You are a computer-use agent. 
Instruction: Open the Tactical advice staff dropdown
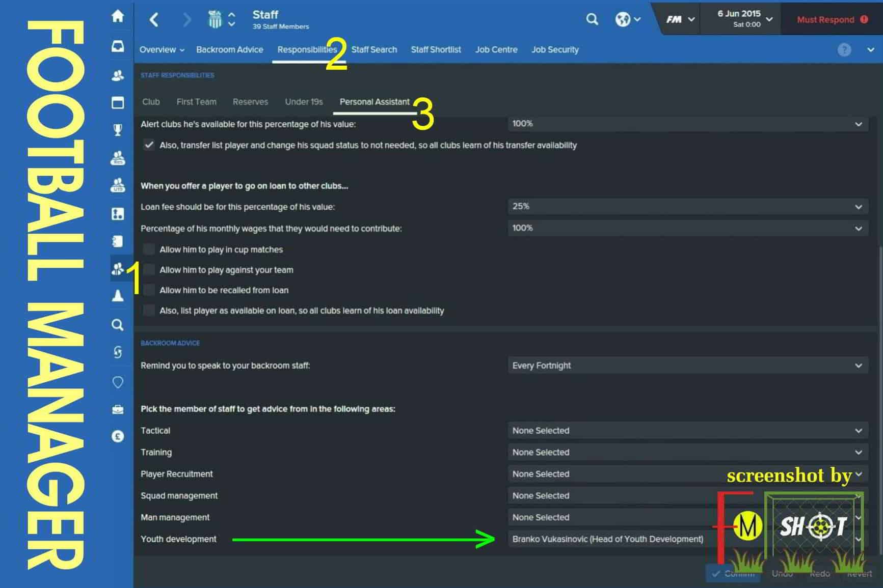[688, 431]
